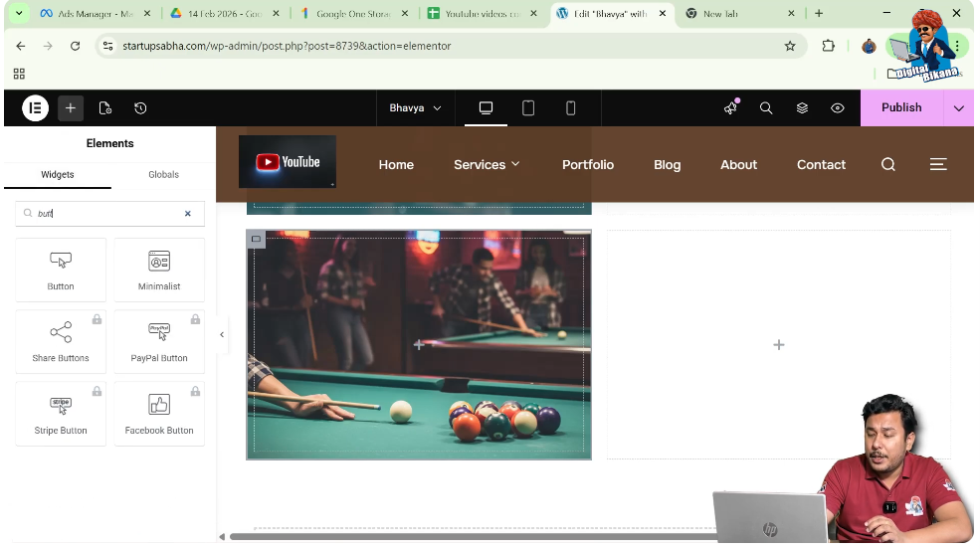
Task: Open site information icon in address bar
Action: click(x=108, y=46)
